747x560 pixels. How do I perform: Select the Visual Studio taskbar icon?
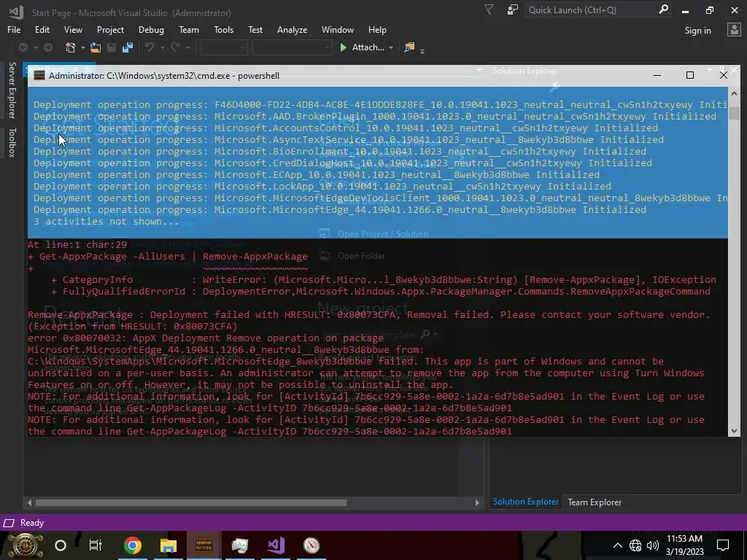[x=276, y=545]
